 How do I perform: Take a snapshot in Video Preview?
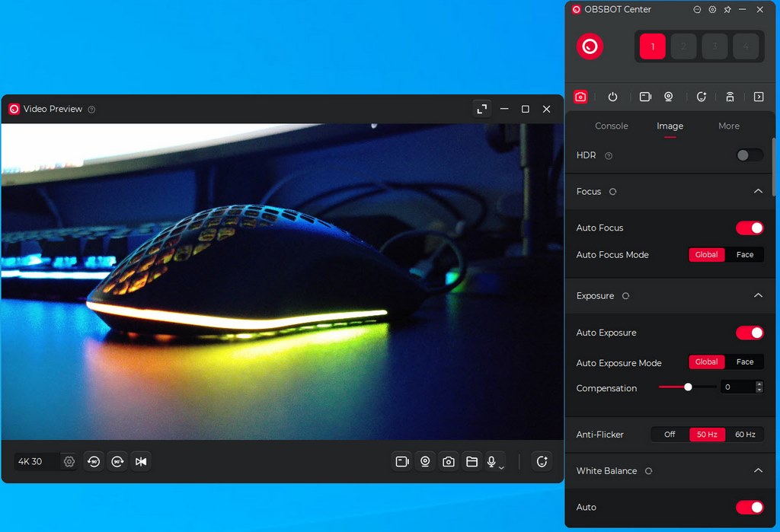[449, 462]
